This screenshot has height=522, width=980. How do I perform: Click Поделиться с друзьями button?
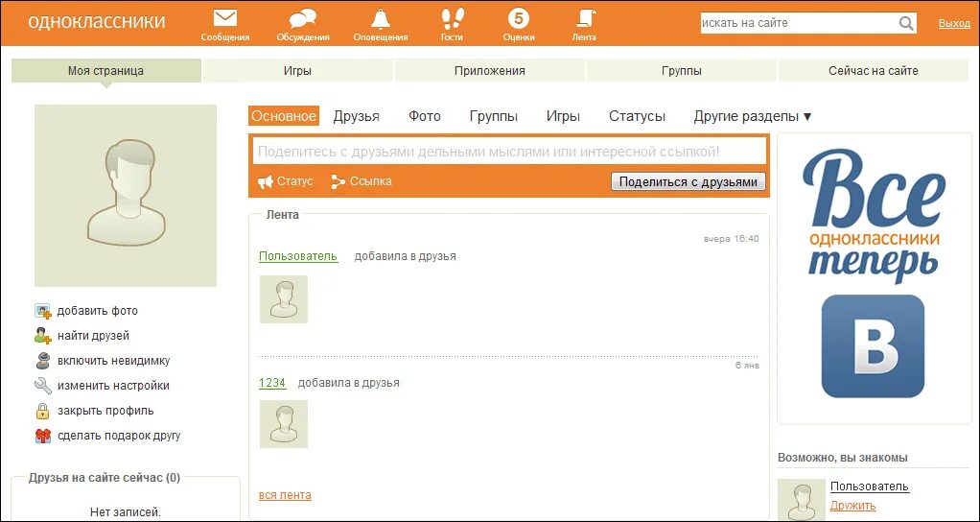pos(688,182)
